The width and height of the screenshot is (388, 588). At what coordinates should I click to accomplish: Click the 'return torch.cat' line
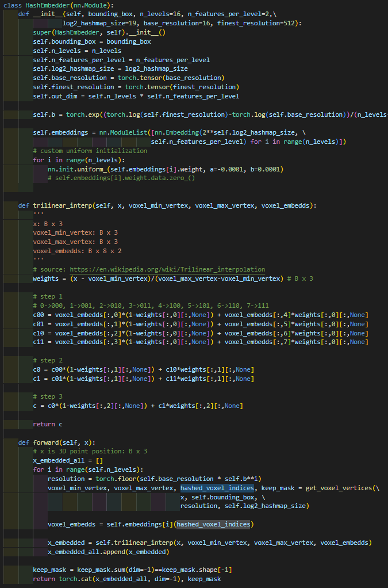pyautogui.click(x=126, y=579)
